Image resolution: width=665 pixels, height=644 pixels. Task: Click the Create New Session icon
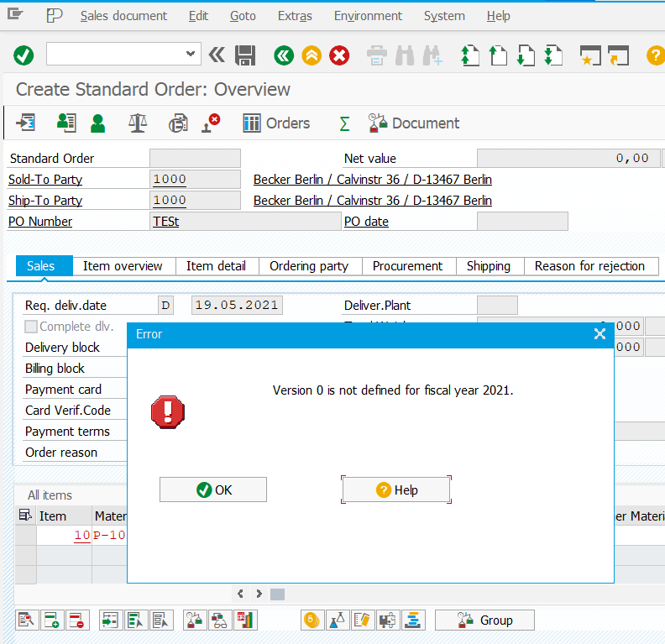click(590, 55)
